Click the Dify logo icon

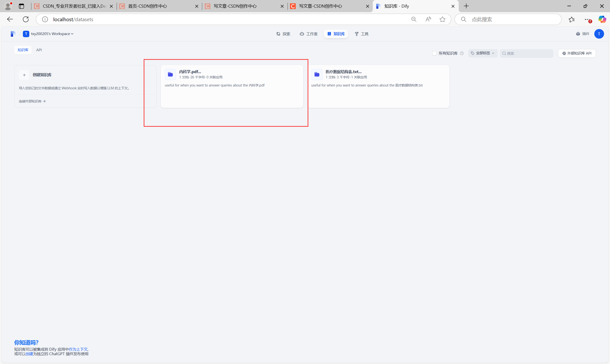click(13, 34)
